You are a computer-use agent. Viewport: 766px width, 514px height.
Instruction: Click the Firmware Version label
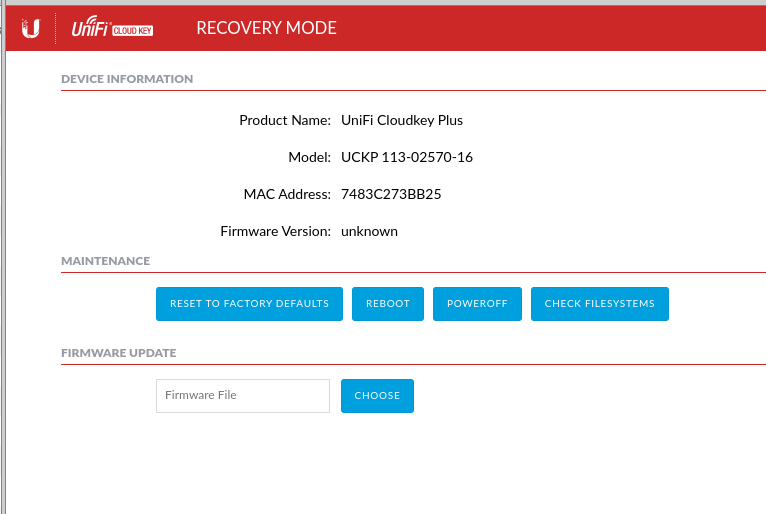(x=275, y=231)
